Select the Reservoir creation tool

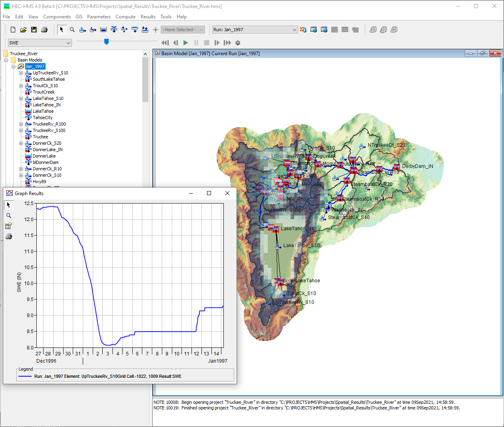pyautogui.click(x=104, y=30)
